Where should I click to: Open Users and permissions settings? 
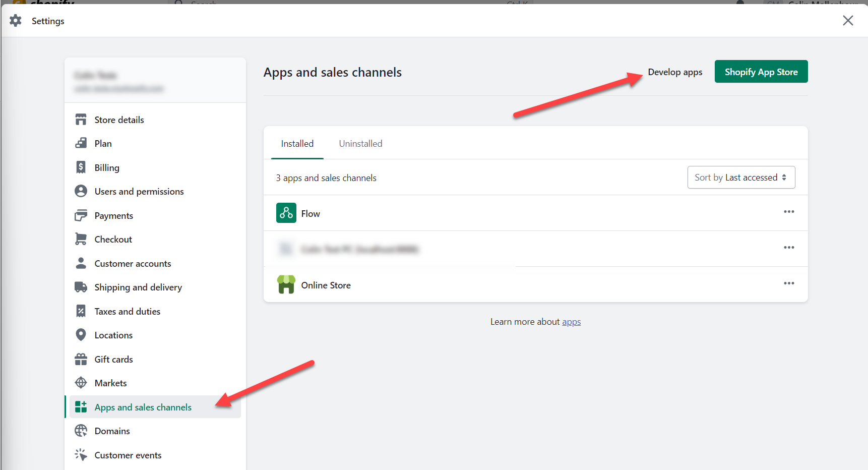point(139,192)
